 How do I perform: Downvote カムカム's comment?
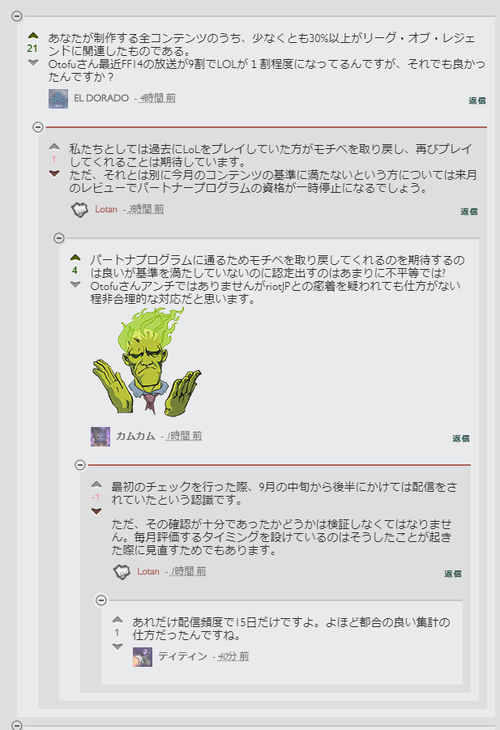point(75,284)
